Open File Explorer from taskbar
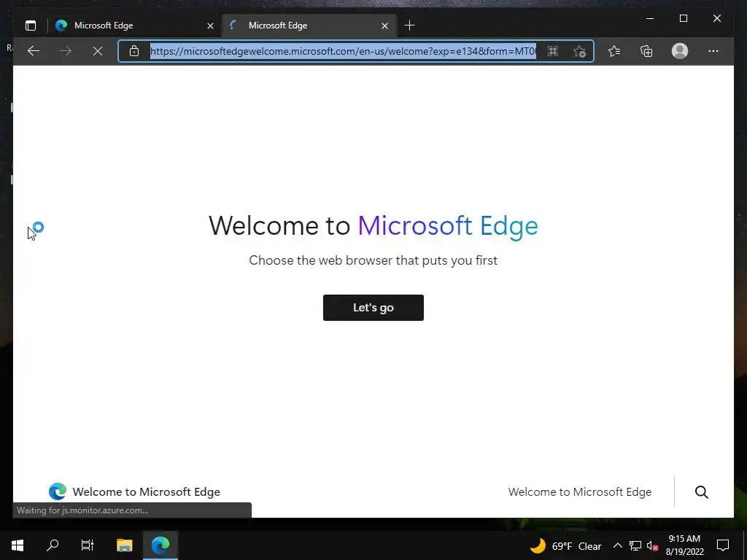Screen dimensions: 747x560 124,545
